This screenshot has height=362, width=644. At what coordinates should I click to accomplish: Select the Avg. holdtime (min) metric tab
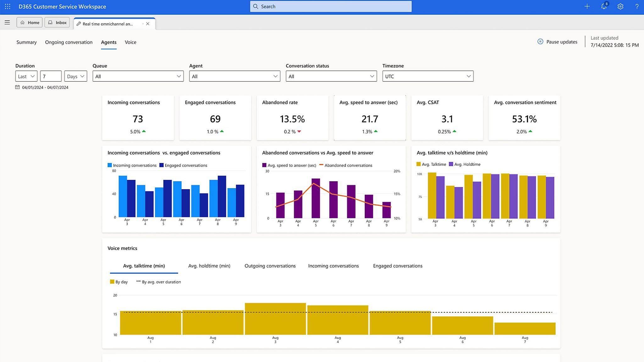pyautogui.click(x=209, y=266)
